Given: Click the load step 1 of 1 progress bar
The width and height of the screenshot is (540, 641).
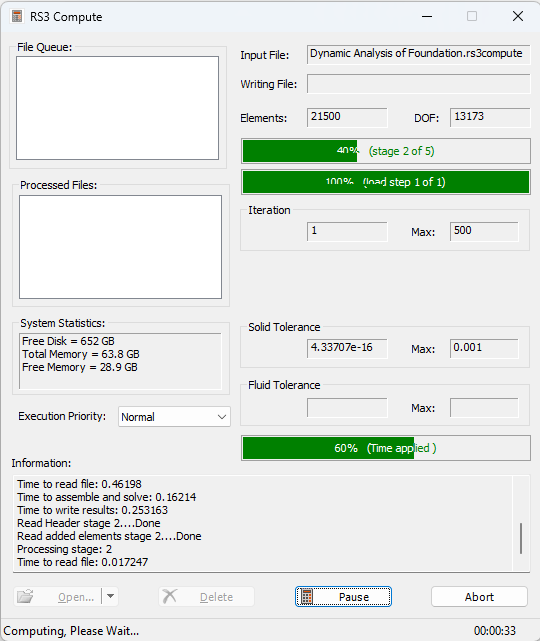Looking at the screenshot, I should pyautogui.click(x=386, y=182).
